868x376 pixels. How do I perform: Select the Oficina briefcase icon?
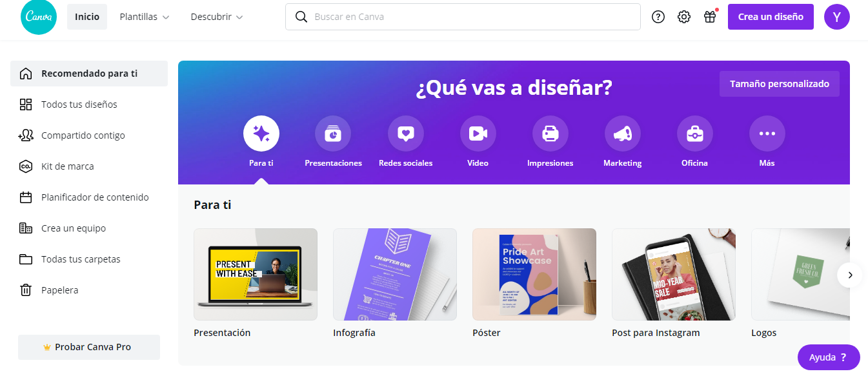click(x=694, y=134)
